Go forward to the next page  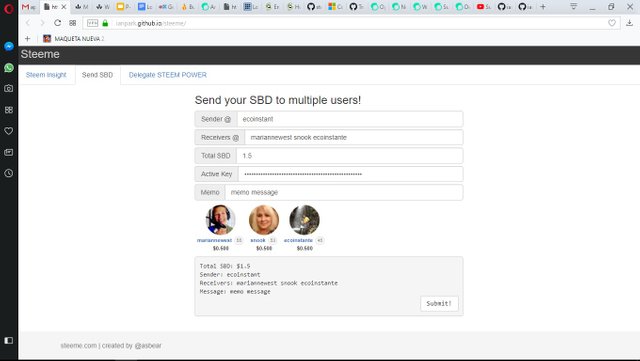coord(42,23)
